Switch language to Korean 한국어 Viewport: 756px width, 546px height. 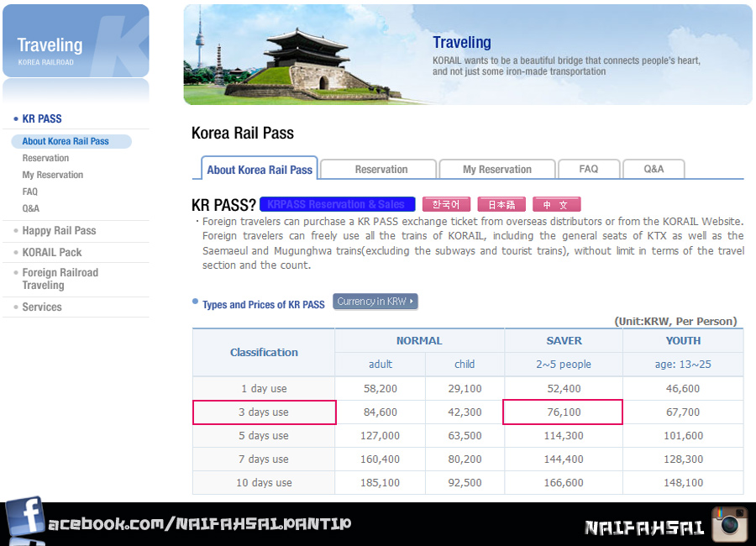(x=446, y=204)
